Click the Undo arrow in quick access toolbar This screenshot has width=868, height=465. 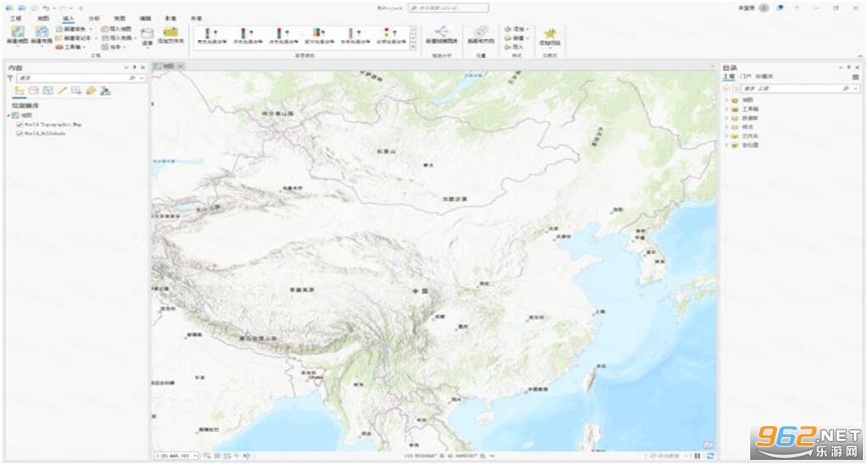coord(47,8)
